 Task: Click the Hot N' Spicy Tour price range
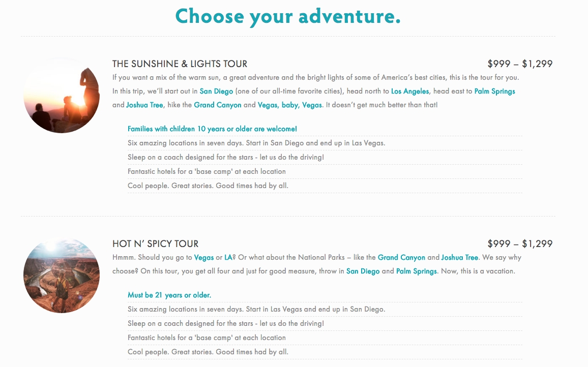click(x=519, y=244)
